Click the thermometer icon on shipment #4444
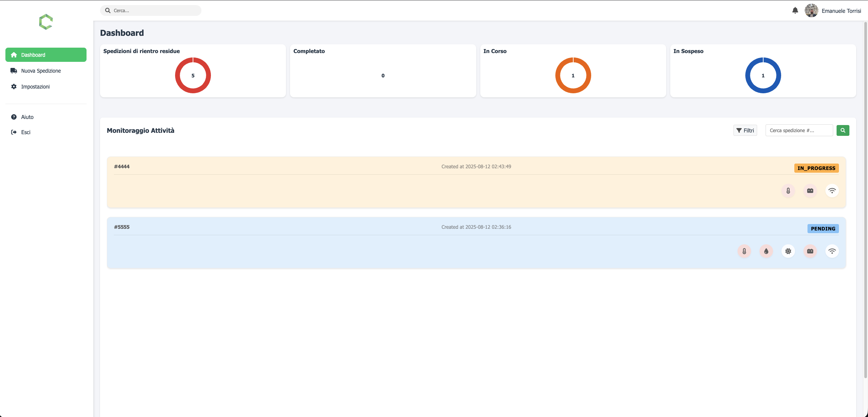The height and width of the screenshot is (417, 868). click(788, 191)
